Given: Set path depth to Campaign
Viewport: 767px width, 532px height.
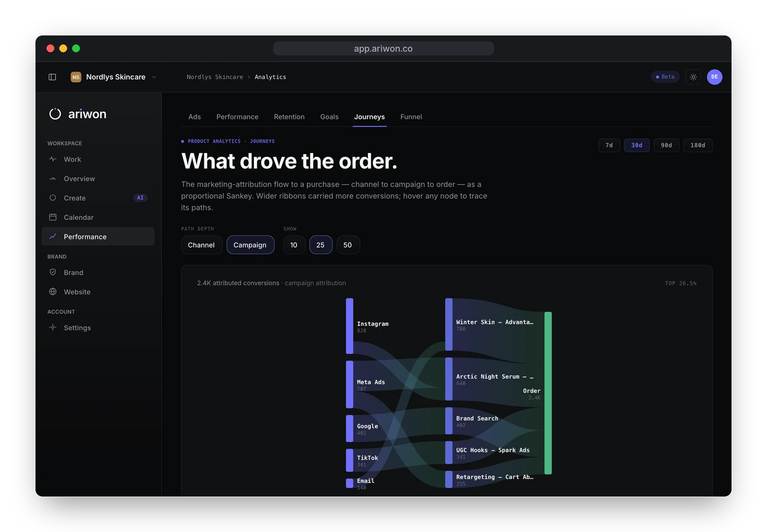Looking at the screenshot, I should [x=250, y=245].
